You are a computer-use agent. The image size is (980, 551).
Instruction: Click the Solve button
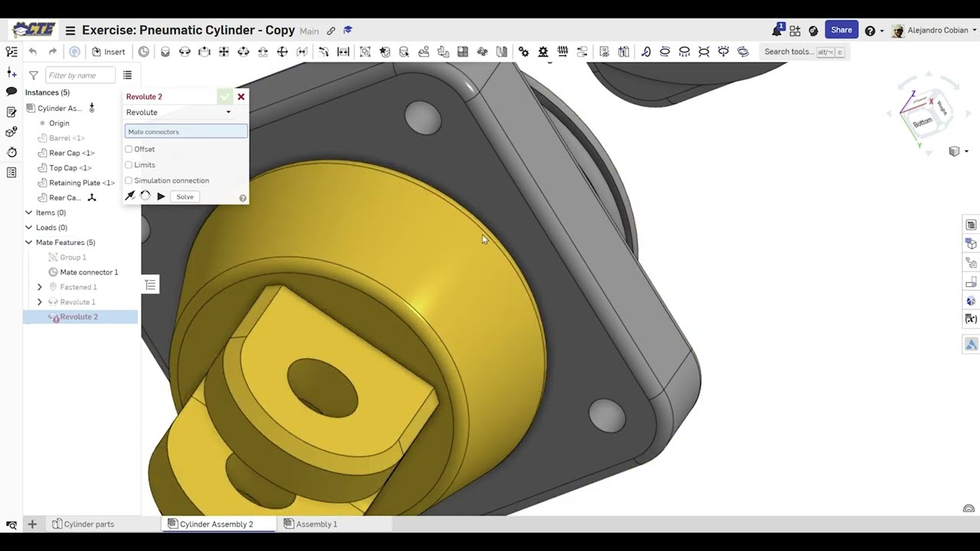(185, 197)
